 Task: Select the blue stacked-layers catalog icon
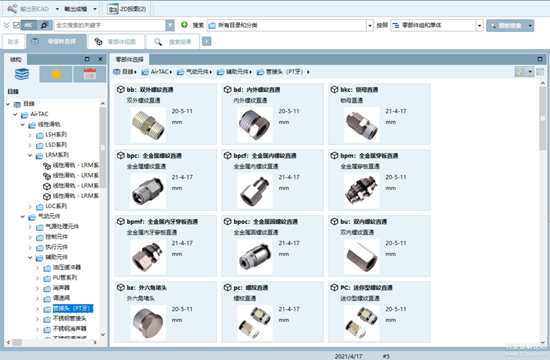(22, 74)
